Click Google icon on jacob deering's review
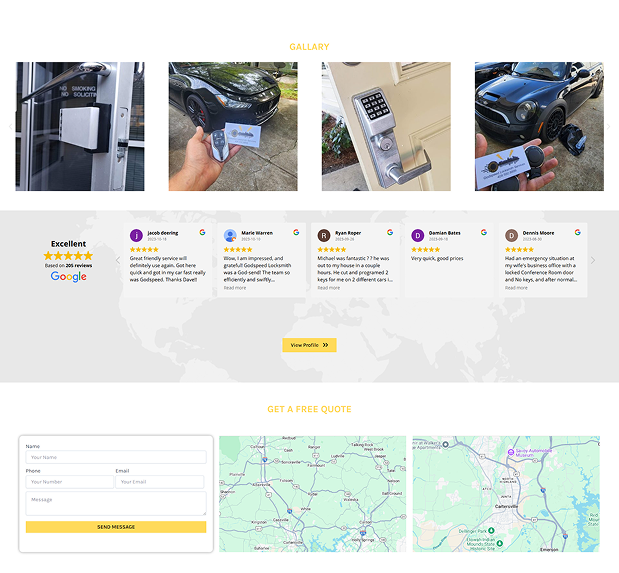Viewport: 619px width, 573px height. pyautogui.click(x=202, y=232)
